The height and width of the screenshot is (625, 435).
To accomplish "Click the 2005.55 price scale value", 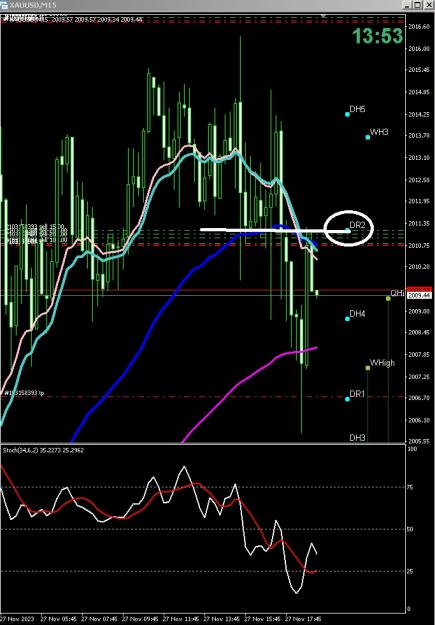I will point(419,442).
